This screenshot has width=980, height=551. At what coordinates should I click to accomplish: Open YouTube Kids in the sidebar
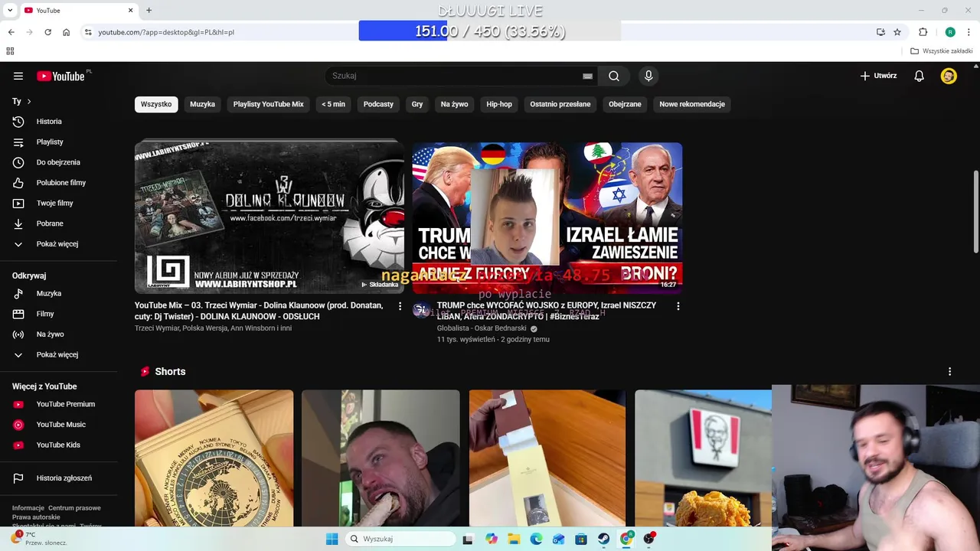pyautogui.click(x=59, y=445)
